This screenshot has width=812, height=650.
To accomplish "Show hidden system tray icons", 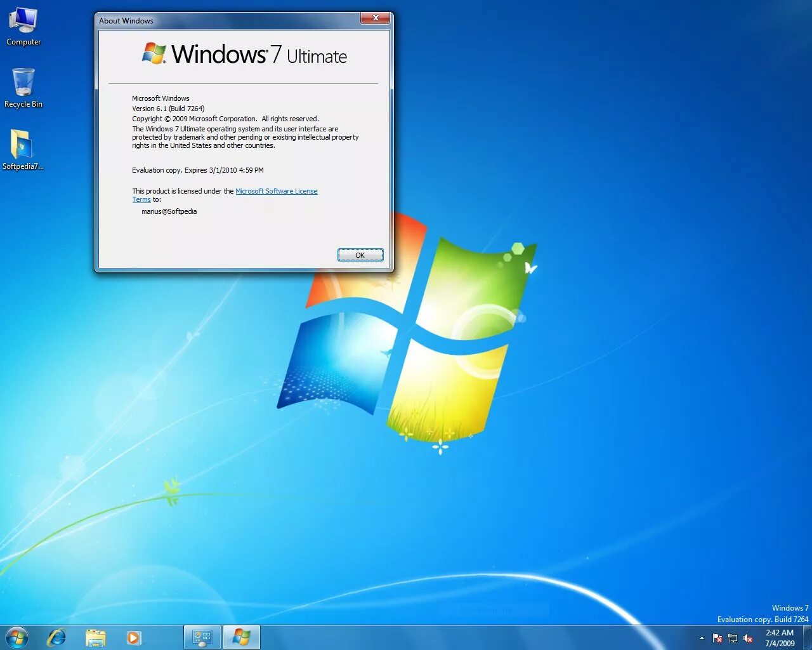I will (702, 638).
